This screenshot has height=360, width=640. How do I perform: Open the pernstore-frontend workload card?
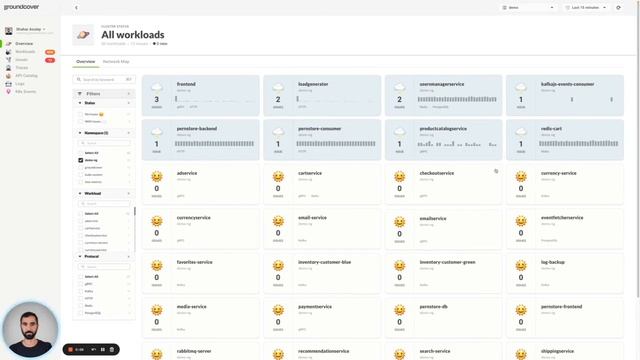[x=565, y=318]
